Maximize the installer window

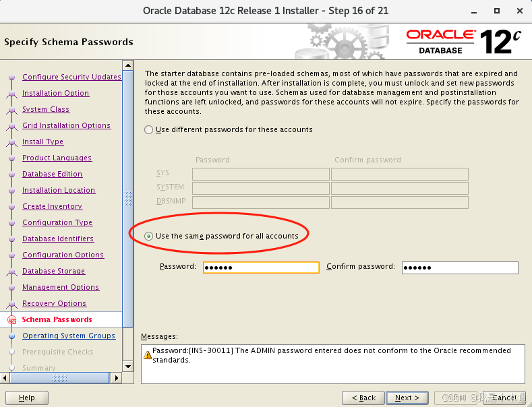point(497,11)
